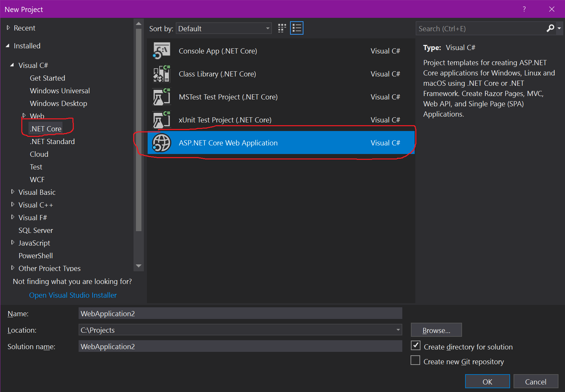
Task: Click the ASP.NET Core Web Application globe icon
Action: click(162, 143)
